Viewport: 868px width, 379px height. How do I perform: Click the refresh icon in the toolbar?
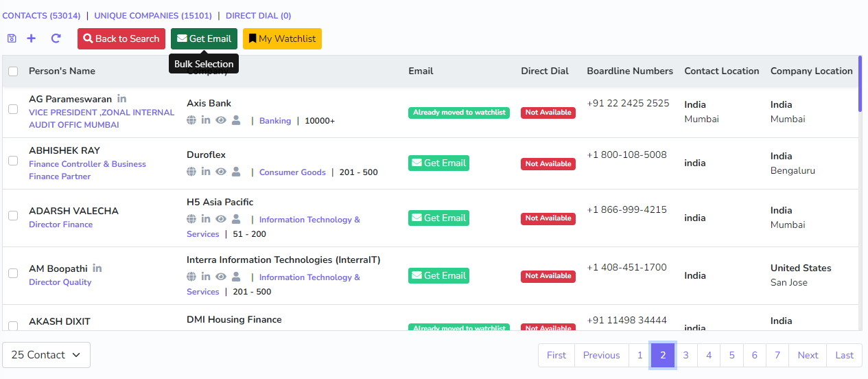pos(56,38)
